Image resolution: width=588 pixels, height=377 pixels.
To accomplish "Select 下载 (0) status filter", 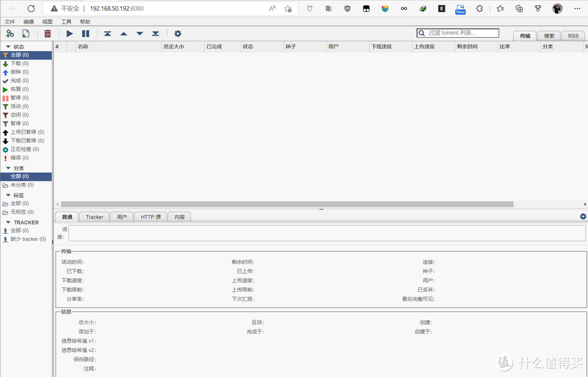I will [x=19, y=64].
